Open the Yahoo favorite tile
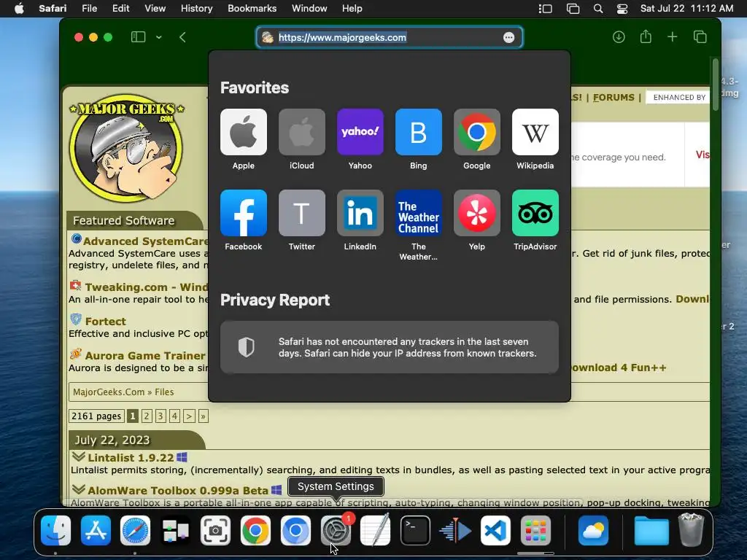Screen dimensions: 747x560 [x=360, y=132]
